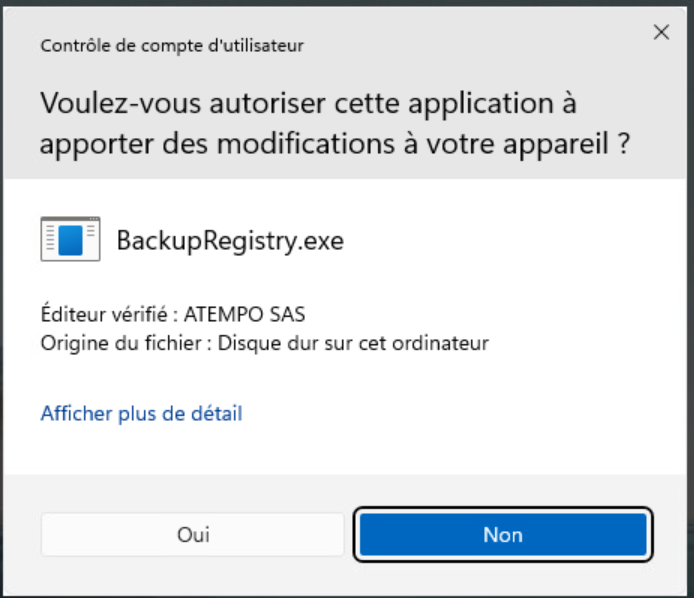694x598 pixels.
Task: Click the Contrôle de compte d'utilisateur title
Action: point(172,45)
